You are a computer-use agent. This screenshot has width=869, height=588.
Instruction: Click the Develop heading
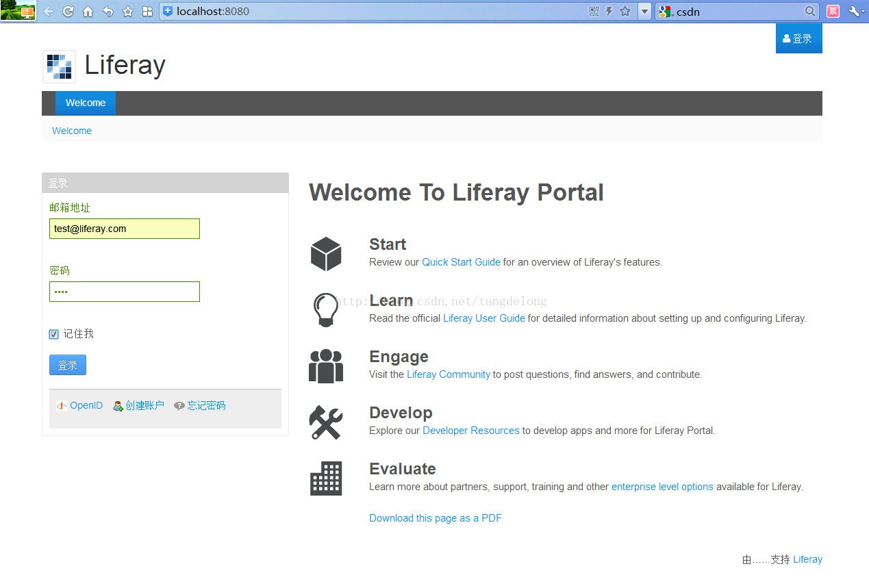[401, 413]
